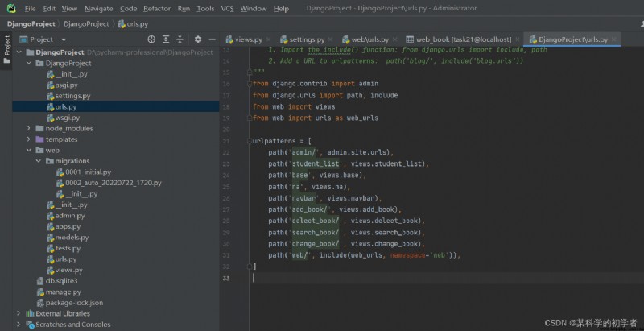
Task: Collapse the migrations folder
Action: (x=38, y=161)
